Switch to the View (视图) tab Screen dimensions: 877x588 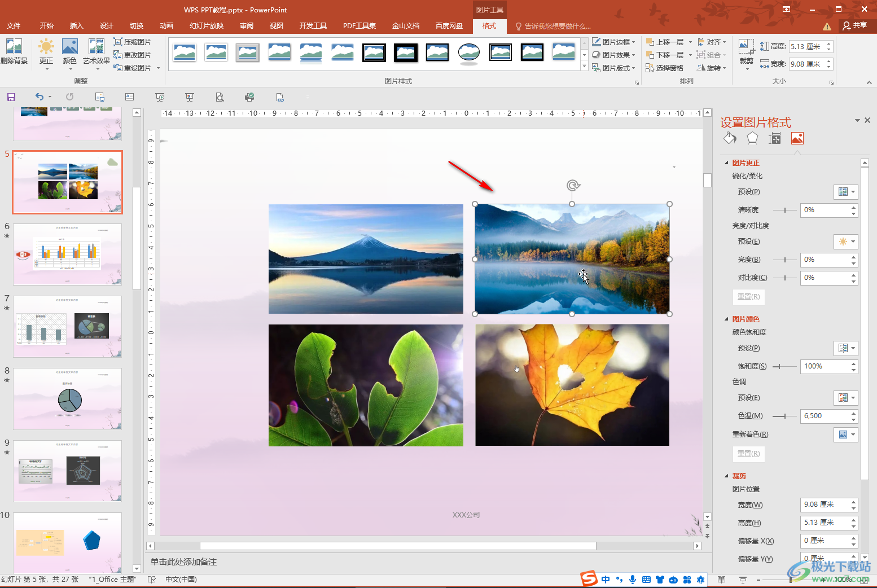tap(277, 26)
